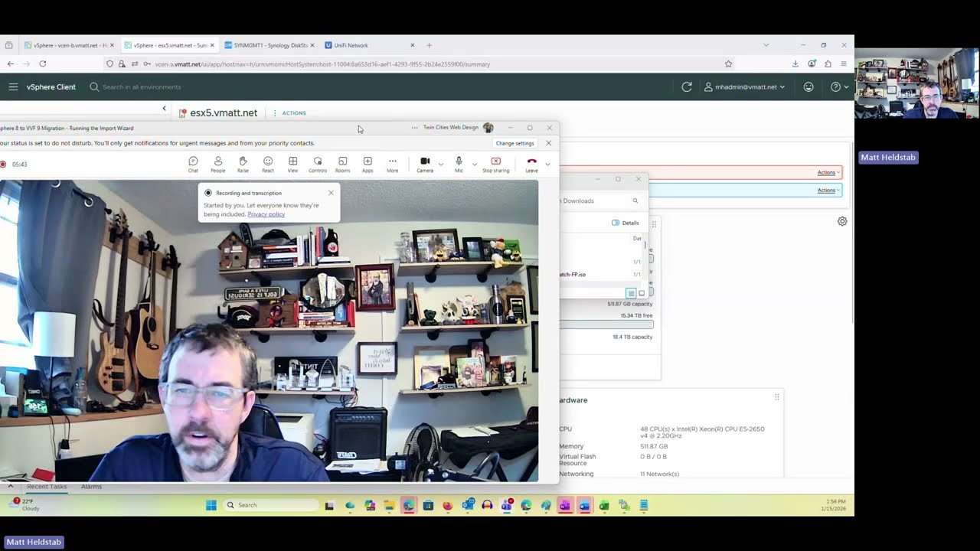
Task: Click the Windows taskbar Search box
Action: tap(270, 505)
